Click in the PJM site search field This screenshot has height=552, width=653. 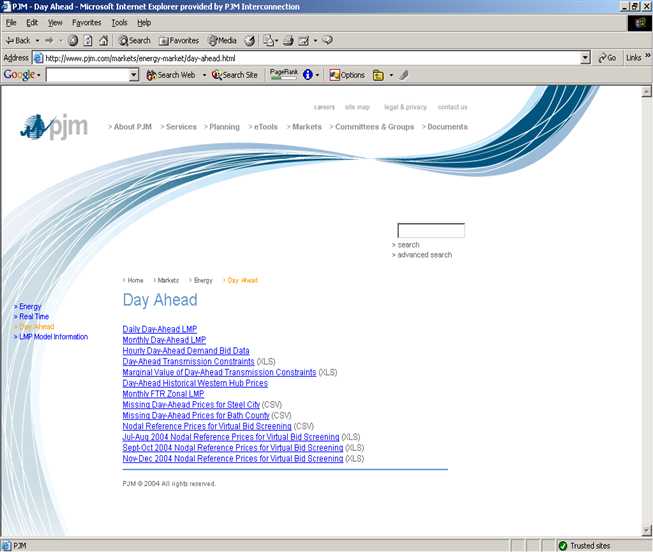point(431,230)
